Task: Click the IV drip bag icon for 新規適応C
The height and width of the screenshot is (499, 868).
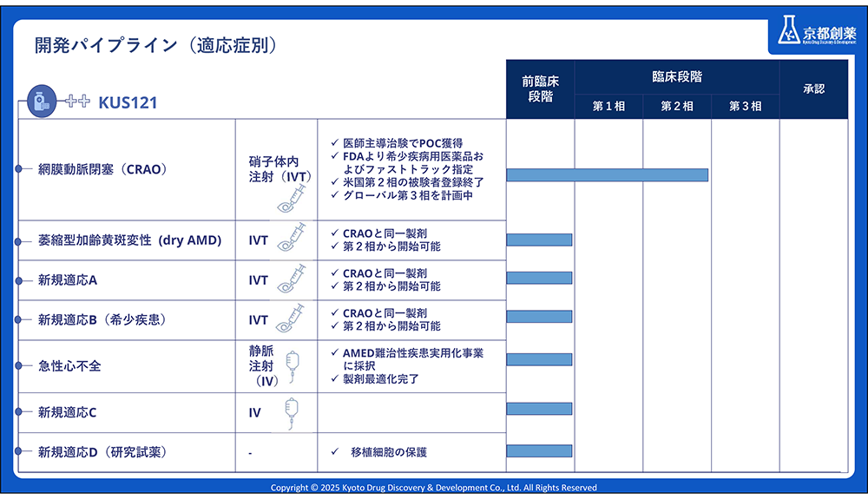Action: pos(291,414)
